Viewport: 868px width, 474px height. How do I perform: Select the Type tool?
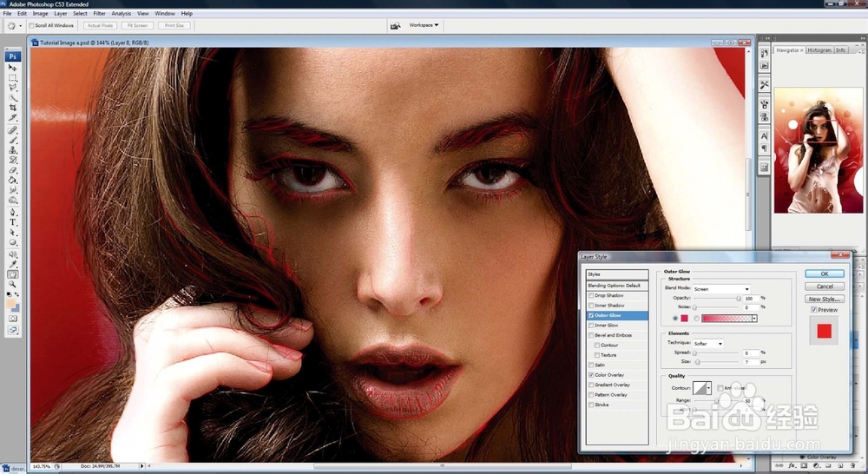pyautogui.click(x=12, y=222)
